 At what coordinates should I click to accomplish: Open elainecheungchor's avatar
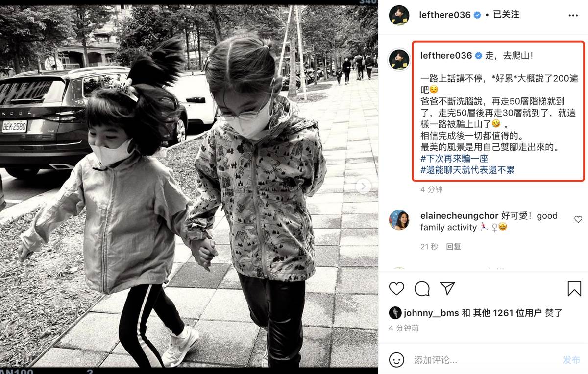pos(399,220)
